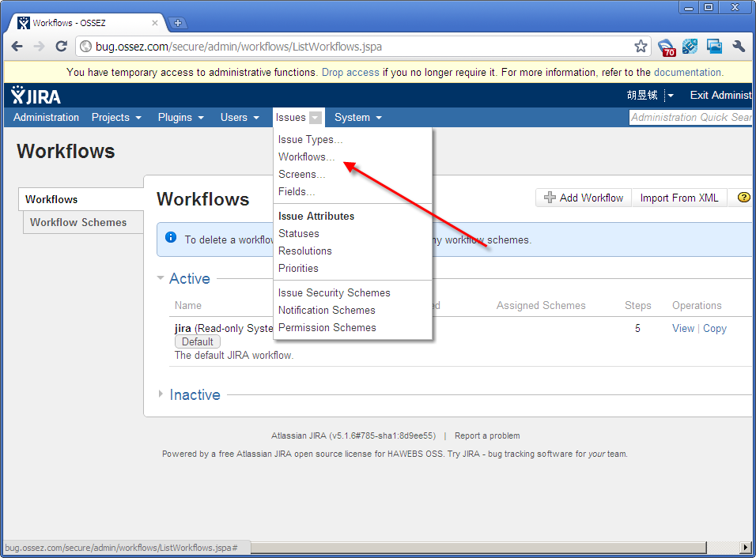This screenshot has height=558, width=756.
Task: Click the 胡昱铖 username in header
Action: tap(642, 96)
